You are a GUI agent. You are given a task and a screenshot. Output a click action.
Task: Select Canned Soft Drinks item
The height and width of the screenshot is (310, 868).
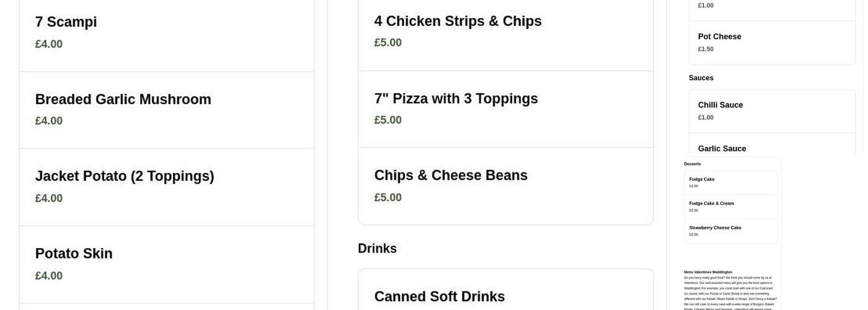click(x=505, y=296)
